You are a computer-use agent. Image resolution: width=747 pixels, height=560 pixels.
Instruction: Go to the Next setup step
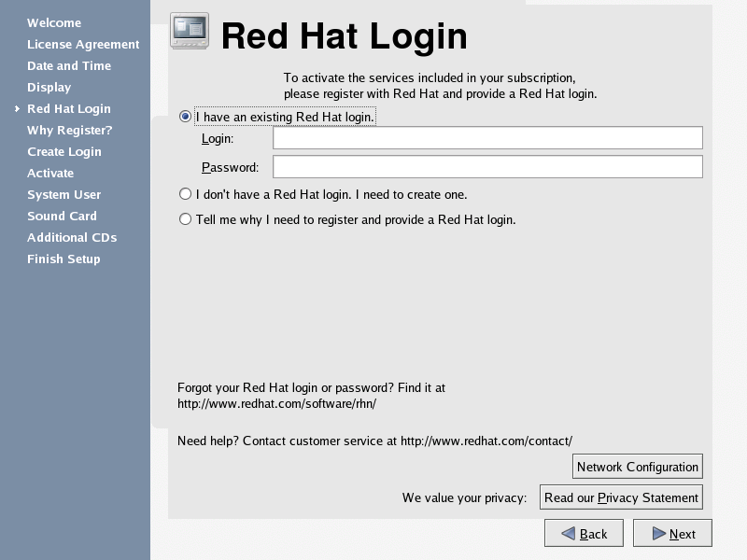(x=672, y=534)
